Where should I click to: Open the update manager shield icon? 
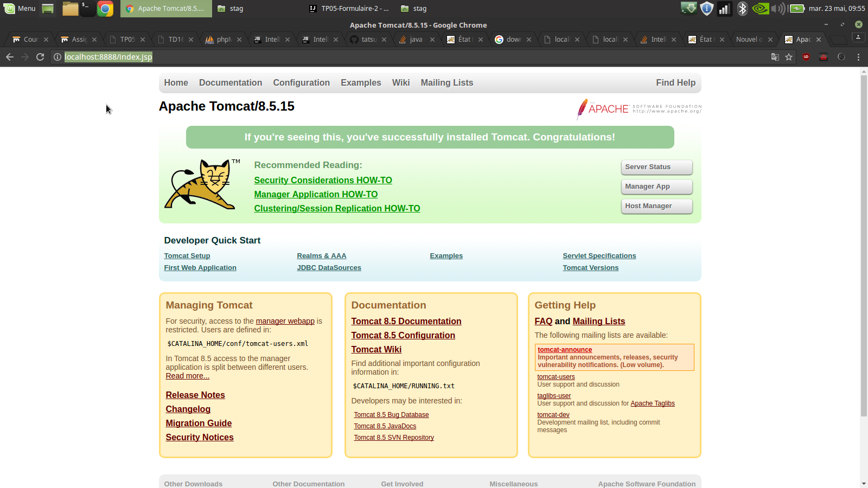coord(706,9)
